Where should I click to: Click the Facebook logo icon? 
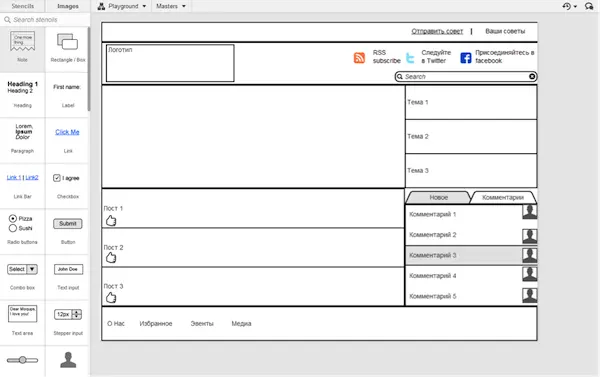[x=466, y=58]
